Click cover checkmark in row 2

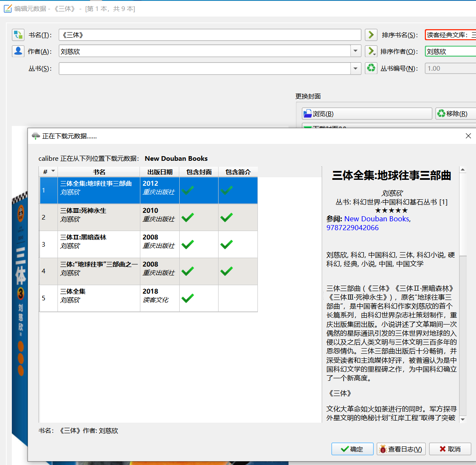pyautogui.click(x=188, y=217)
